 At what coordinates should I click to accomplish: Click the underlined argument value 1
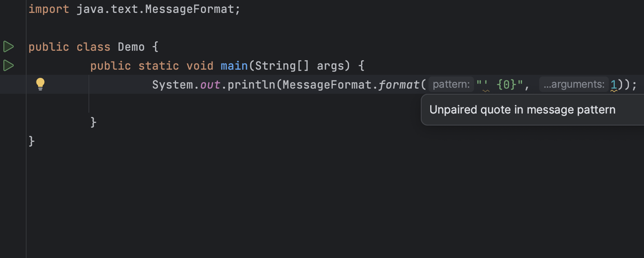pyautogui.click(x=614, y=85)
